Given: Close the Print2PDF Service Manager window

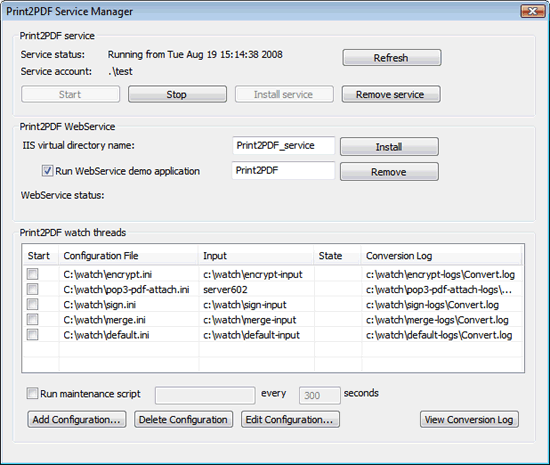Looking at the screenshot, I should pos(533,11).
